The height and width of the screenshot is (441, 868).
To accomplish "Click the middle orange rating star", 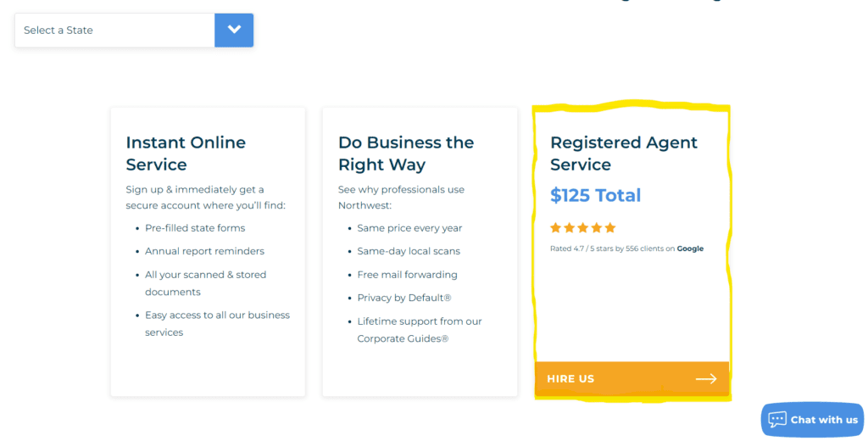I will tap(583, 227).
